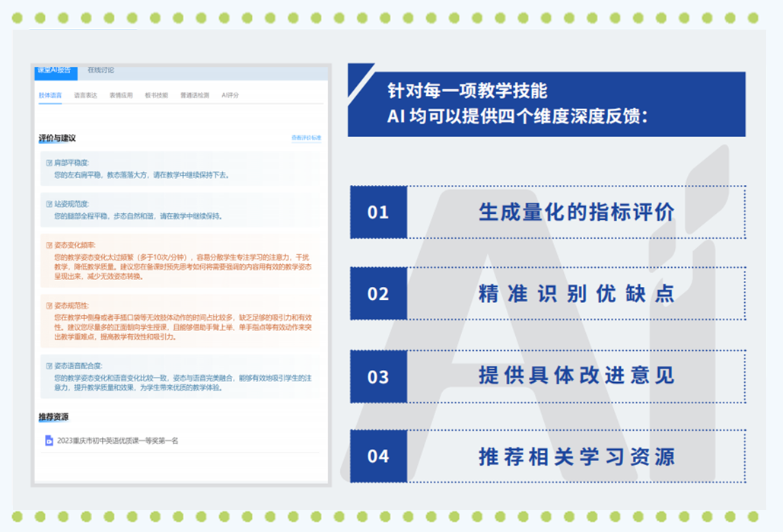Select the 04 推荐相关学习资源 item

click(547, 456)
